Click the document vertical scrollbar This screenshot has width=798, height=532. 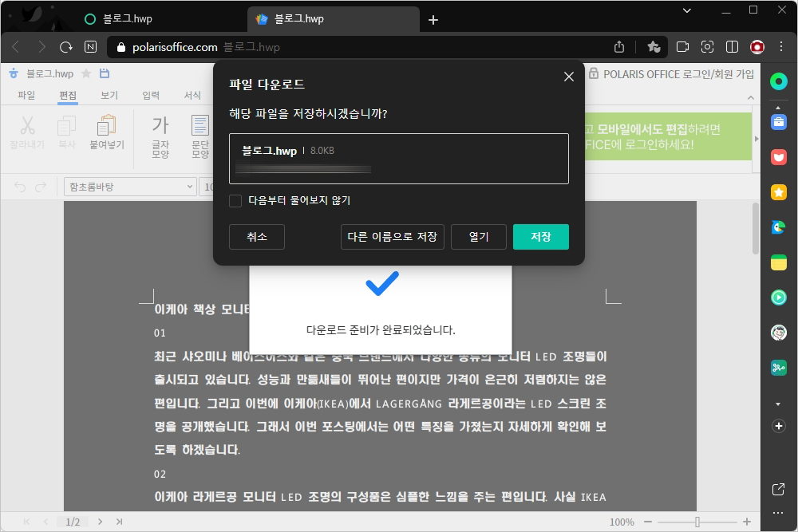pyautogui.click(x=756, y=229)
